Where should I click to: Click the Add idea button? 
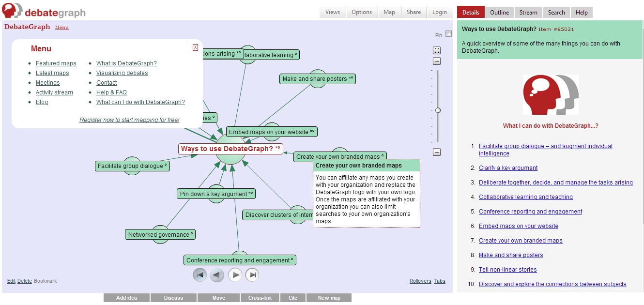[x=126, y=298]
